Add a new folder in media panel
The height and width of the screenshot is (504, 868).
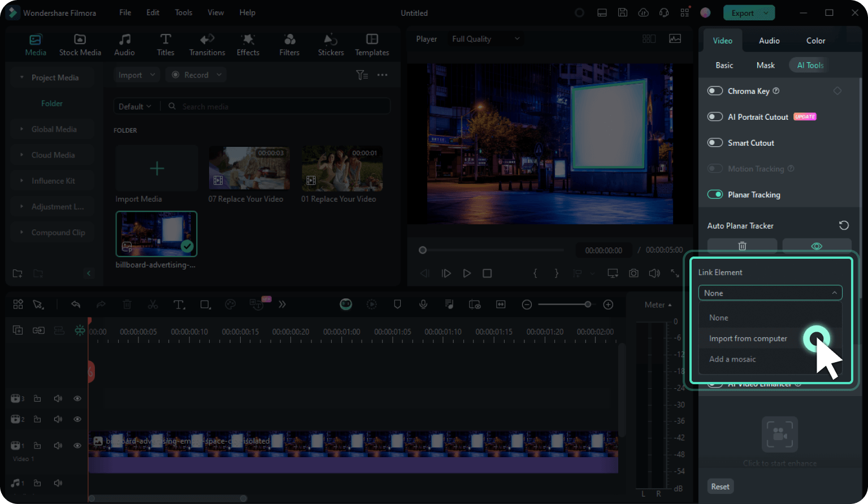click(18, 273)
